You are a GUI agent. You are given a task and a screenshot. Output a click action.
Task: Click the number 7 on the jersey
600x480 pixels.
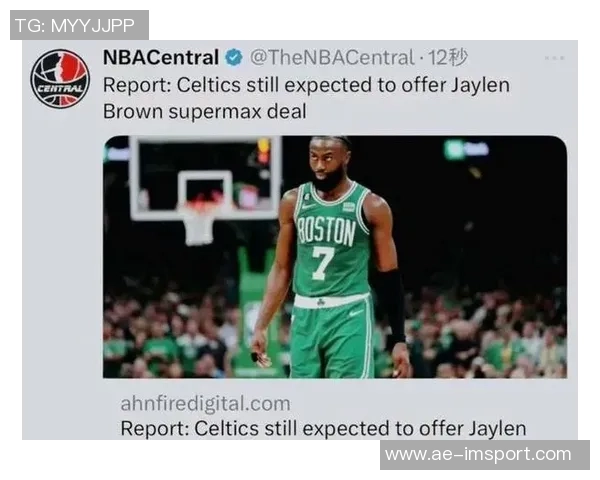322,263
